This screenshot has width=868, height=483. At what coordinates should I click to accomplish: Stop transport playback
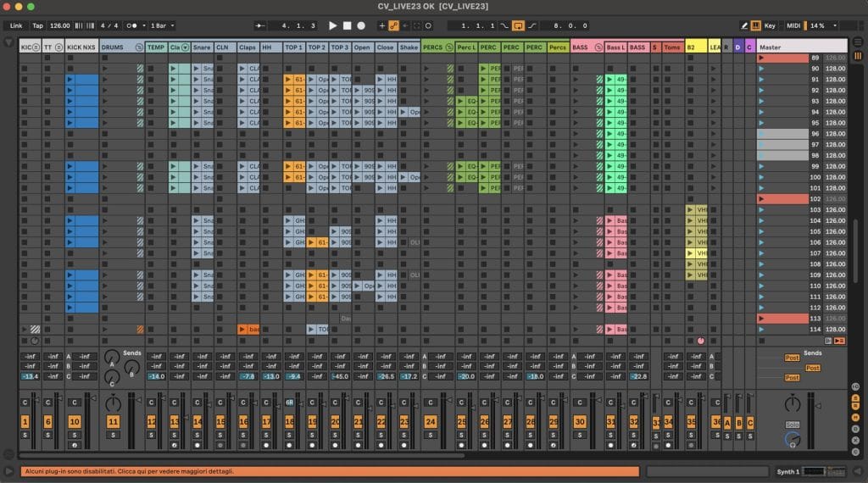(x=347, y=25)
